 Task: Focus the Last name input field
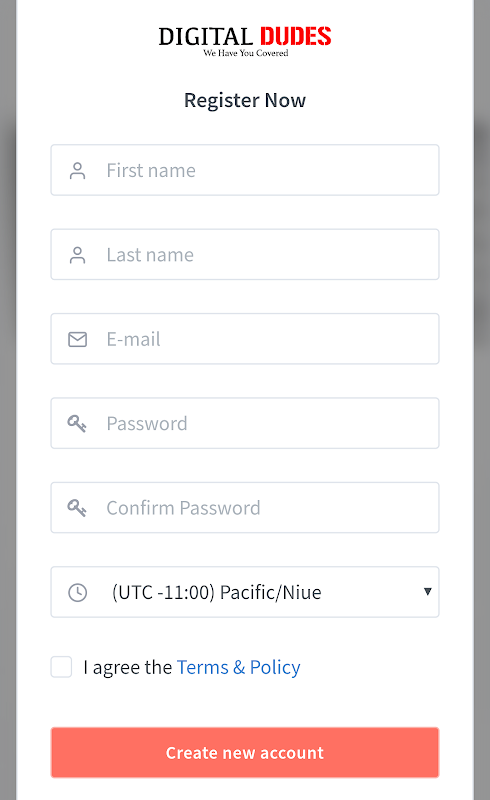245,254
